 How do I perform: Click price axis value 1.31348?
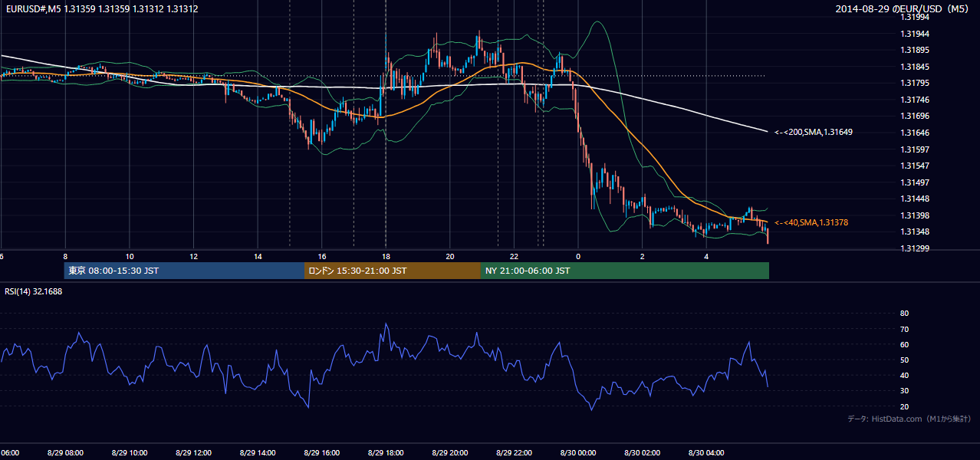[x=915, y=232]
